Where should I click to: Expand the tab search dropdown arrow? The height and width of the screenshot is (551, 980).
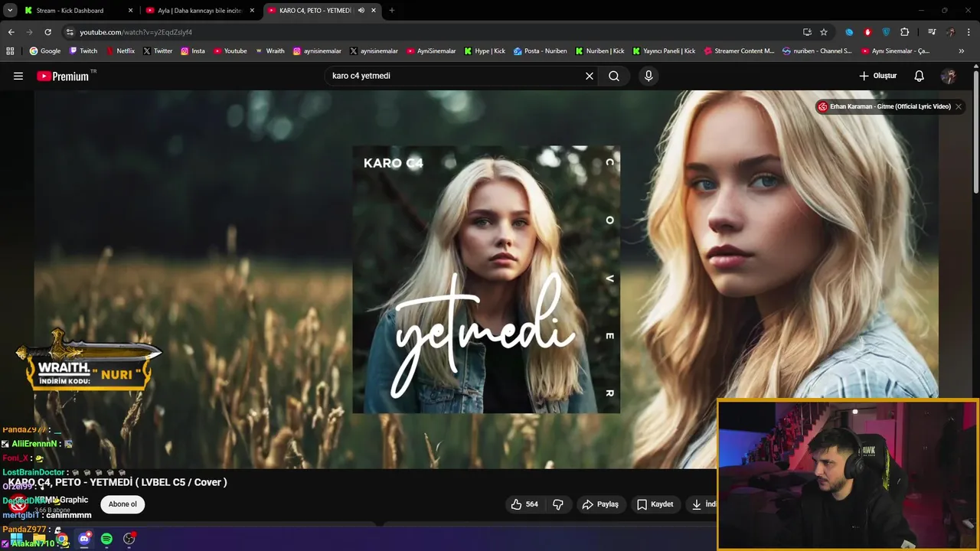[x=10, y=11]
